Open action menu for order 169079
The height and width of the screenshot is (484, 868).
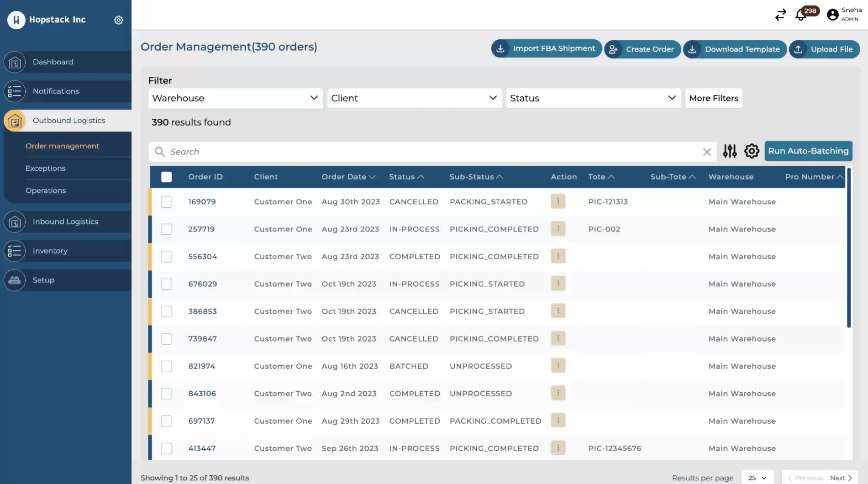(x=558, y=201)
